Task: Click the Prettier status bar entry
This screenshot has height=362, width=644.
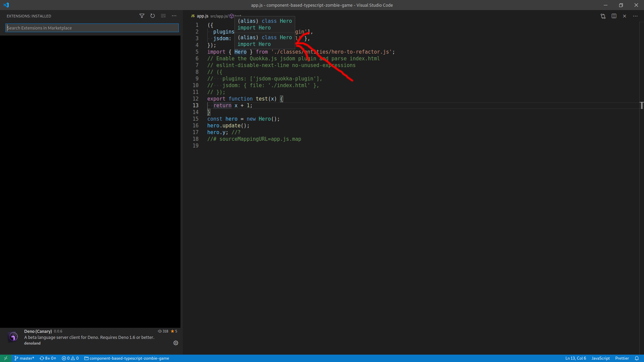Action: (x=622, y=358)
